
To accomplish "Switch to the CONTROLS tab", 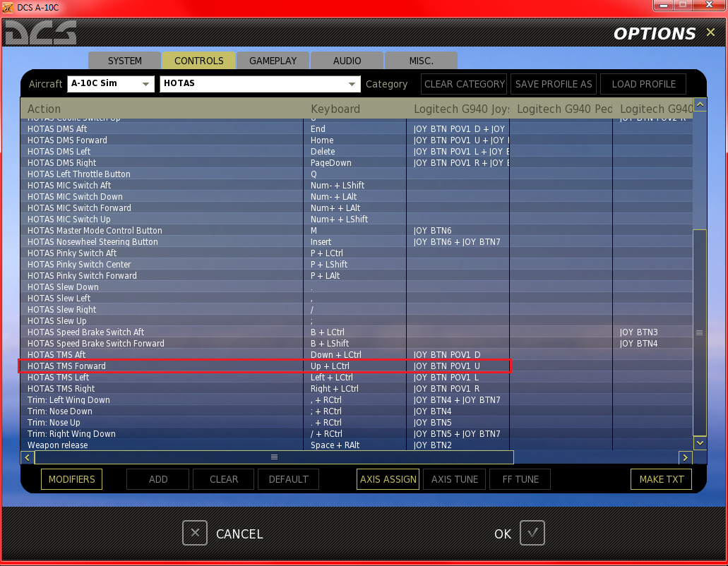I will point(198,61).
